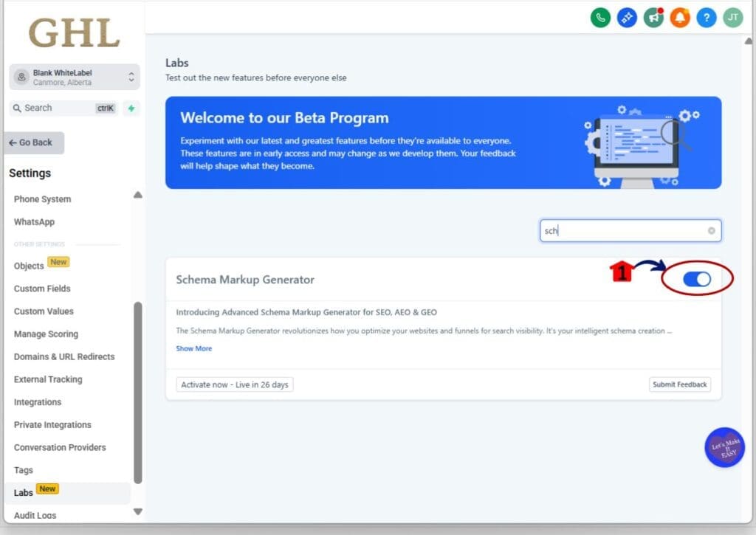Open the Blank WhiteLabel location switcher
This screenshot has width=756, height=535.
[x=74, y=77]
